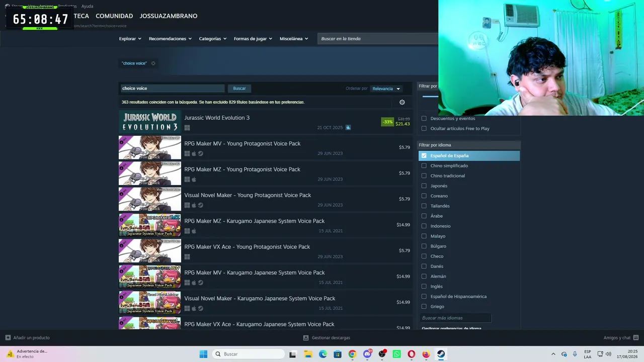Launch Microsoft Edge from taskbar
The height and width of the screenshot is (362, 644).
[323, 354]
